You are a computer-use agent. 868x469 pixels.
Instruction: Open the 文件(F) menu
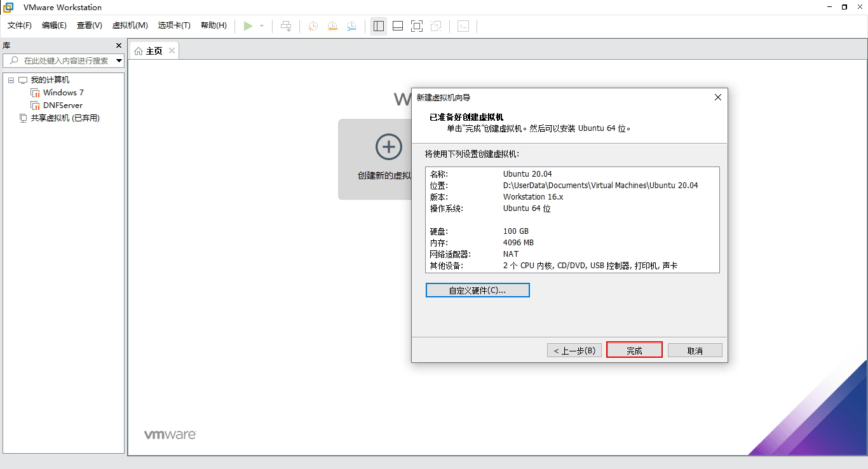(x=20, y=25)
